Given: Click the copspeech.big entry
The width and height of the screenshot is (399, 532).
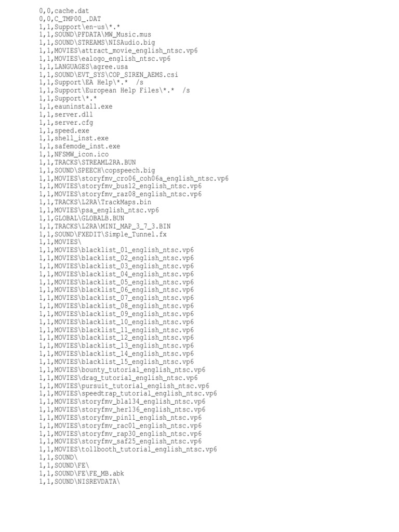Looking at the screenshot, I should click(97, 170).
